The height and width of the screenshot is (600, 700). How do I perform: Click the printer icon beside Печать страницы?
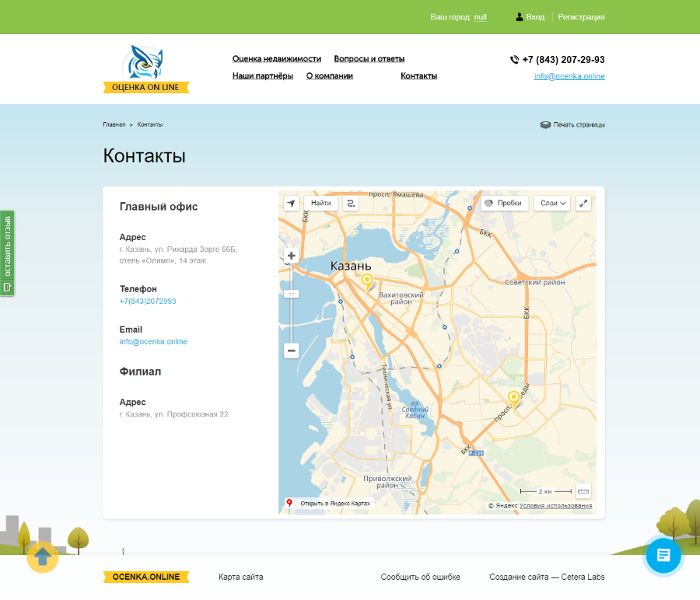point(545,124)
